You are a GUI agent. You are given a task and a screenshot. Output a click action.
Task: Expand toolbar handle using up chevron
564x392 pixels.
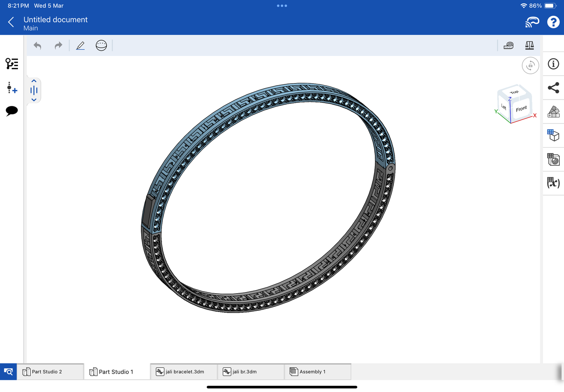click(34, 81)
